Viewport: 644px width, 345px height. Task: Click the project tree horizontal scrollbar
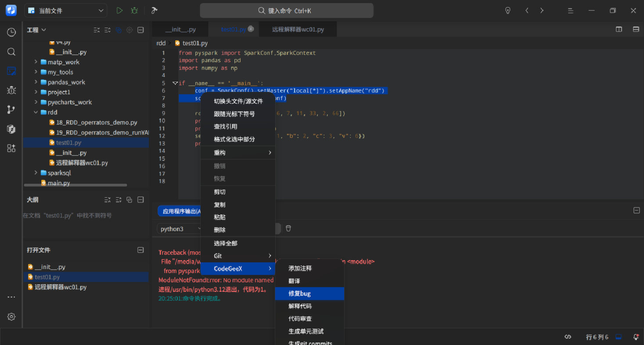75,185
